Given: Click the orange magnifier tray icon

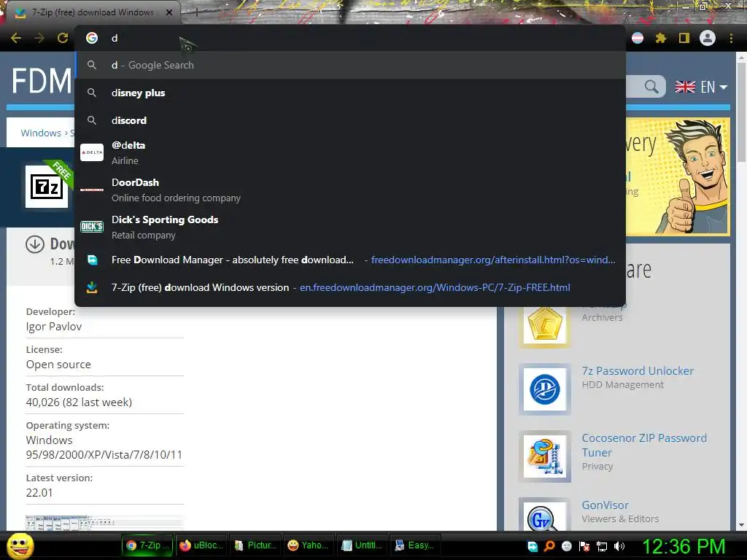Looking at the screenshot, I should pyautogui.click(x=550, y=546).
